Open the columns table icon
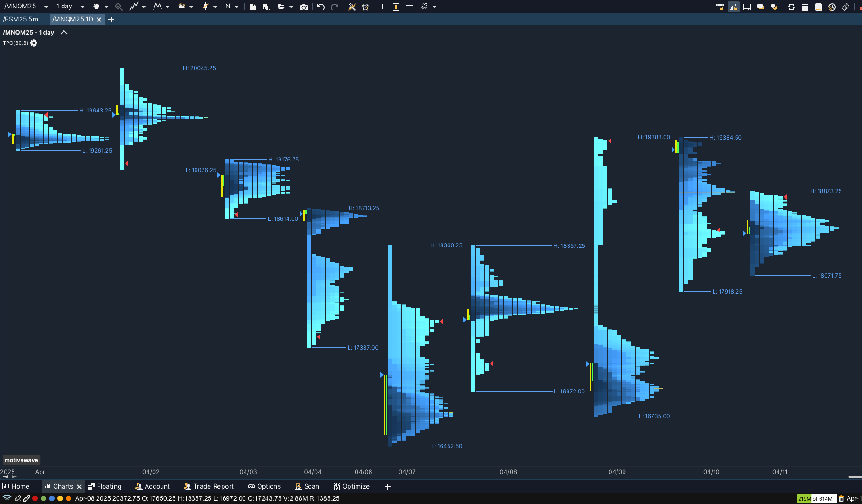Screen dimensions: 862x504 pyautogui.click(x=805, y=7)
